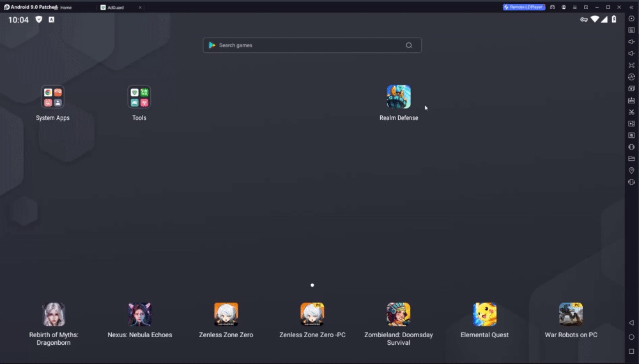Open keyboard mapping in the sidebar

pyautogui.click(x=631, y=30)
